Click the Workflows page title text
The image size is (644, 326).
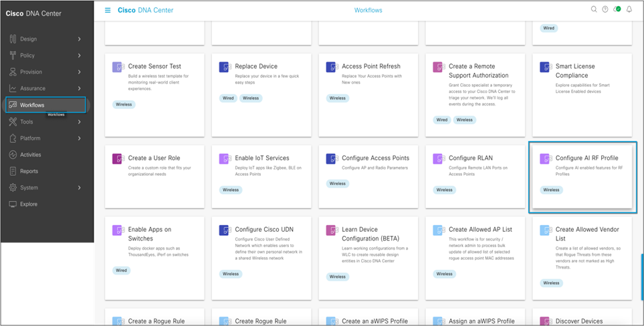pos(368,10)
